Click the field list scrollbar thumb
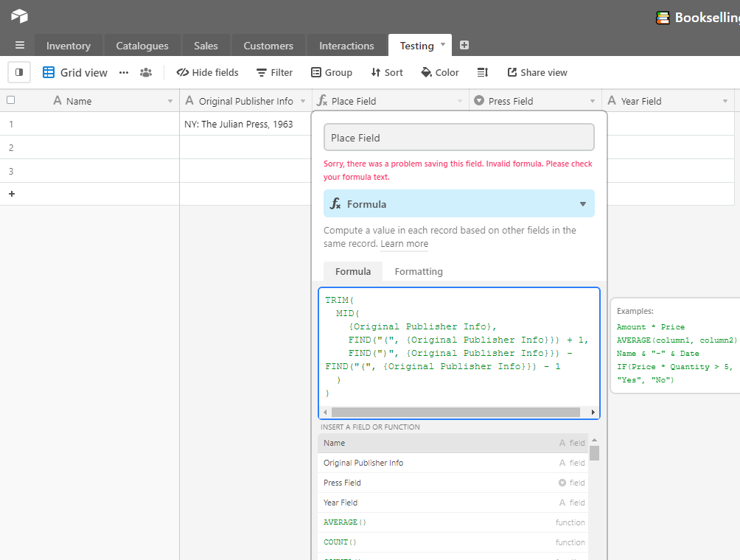The image size is (740, 560). (x=595, y=453)
